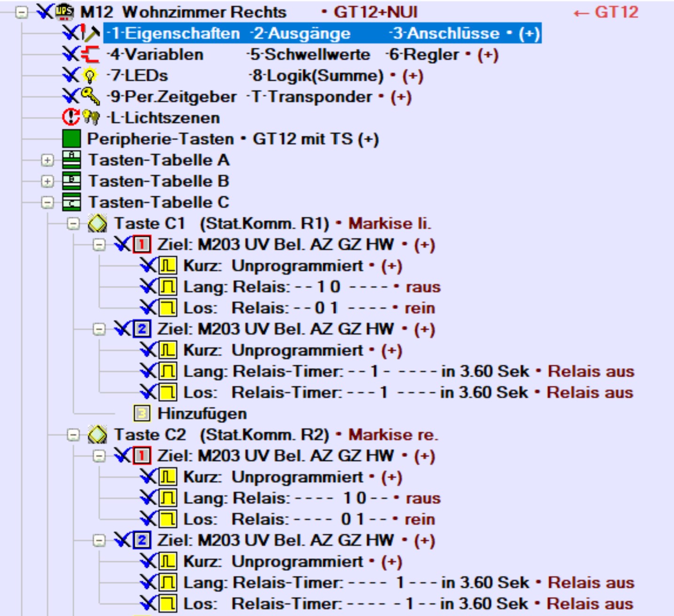Click the UPS module icon beside M12
This screenshot has width=674, height=616.
click(65, 12)
